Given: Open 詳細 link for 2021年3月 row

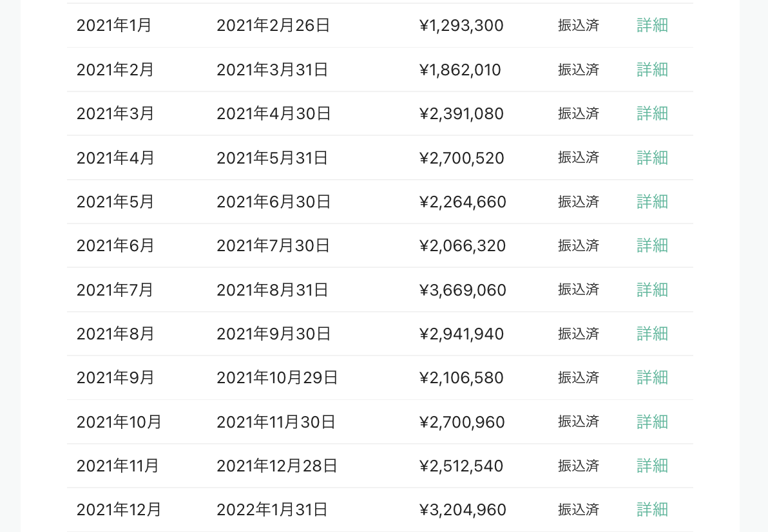Looking at the screenshot, I should tap(652, 113).
